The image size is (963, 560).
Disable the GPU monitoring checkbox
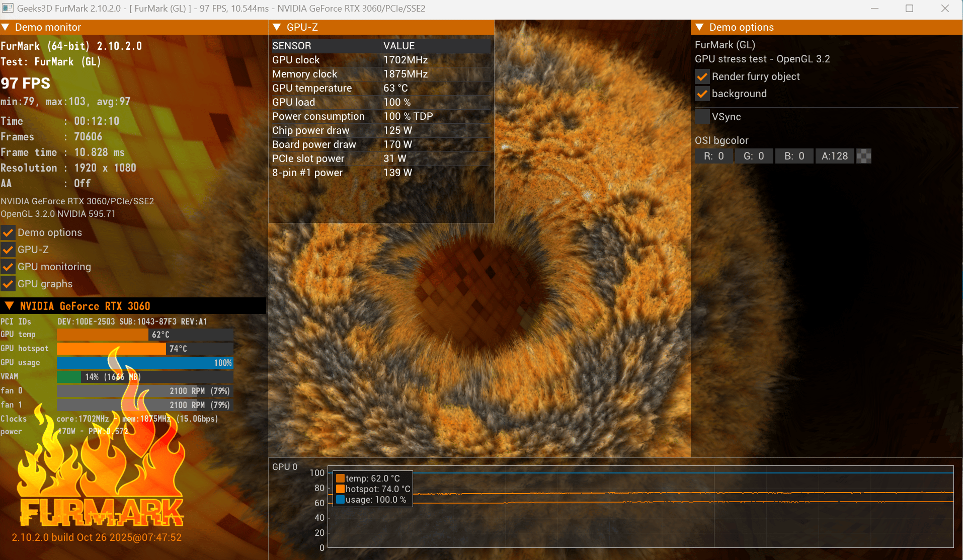8,267
